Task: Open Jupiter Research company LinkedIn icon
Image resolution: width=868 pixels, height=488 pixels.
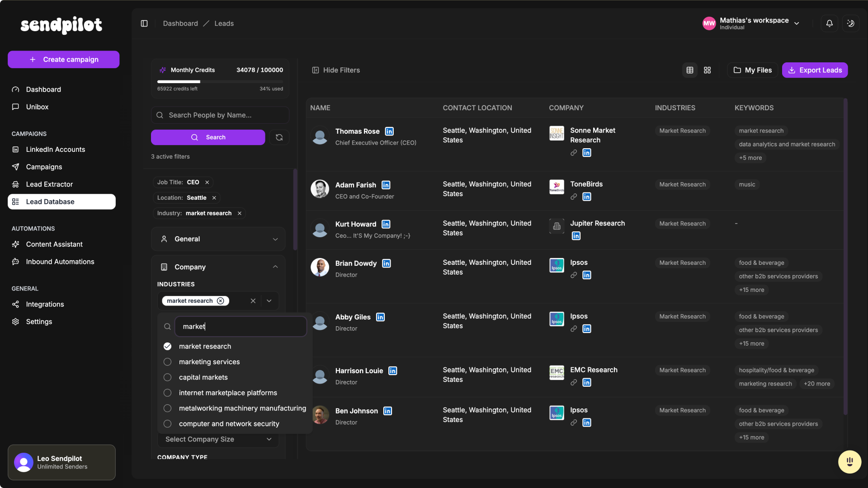Action: pos(576,236)
